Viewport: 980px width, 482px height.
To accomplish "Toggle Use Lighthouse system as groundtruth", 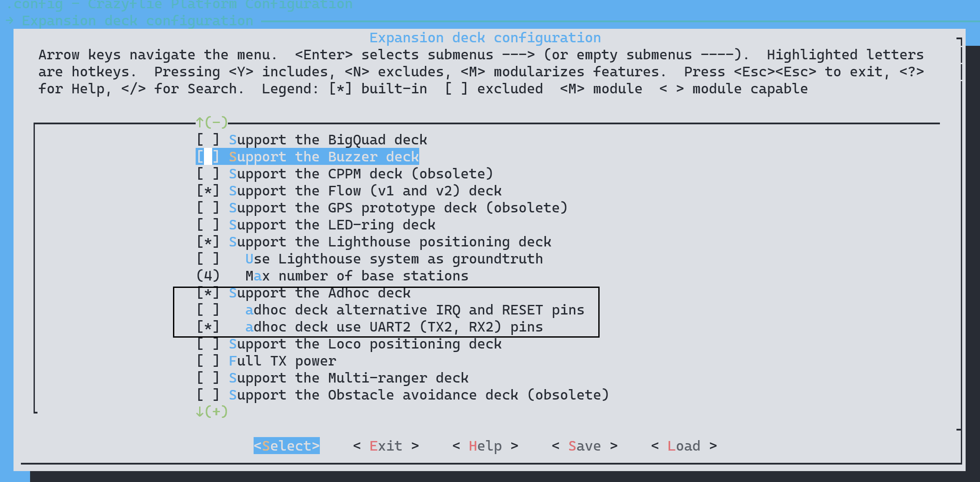I will tap(370, 259).
